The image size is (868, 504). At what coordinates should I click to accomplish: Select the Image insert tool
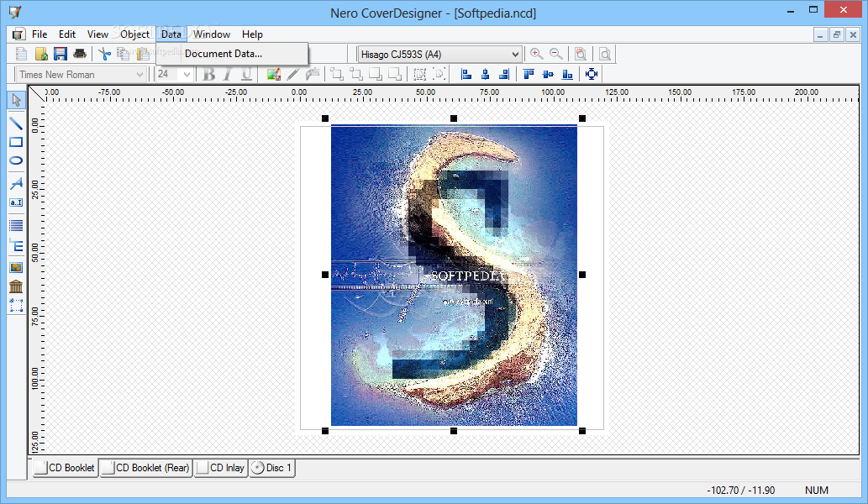pyautogui.click(x=16, y=268)
